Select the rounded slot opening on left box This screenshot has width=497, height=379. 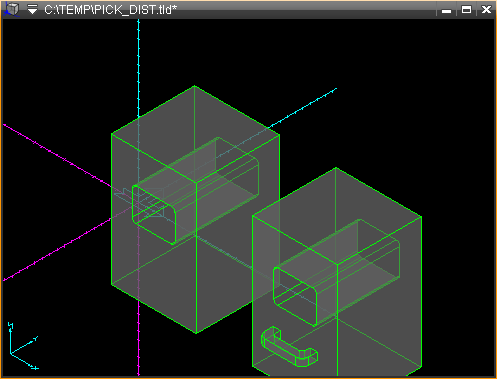click(154, 214)
